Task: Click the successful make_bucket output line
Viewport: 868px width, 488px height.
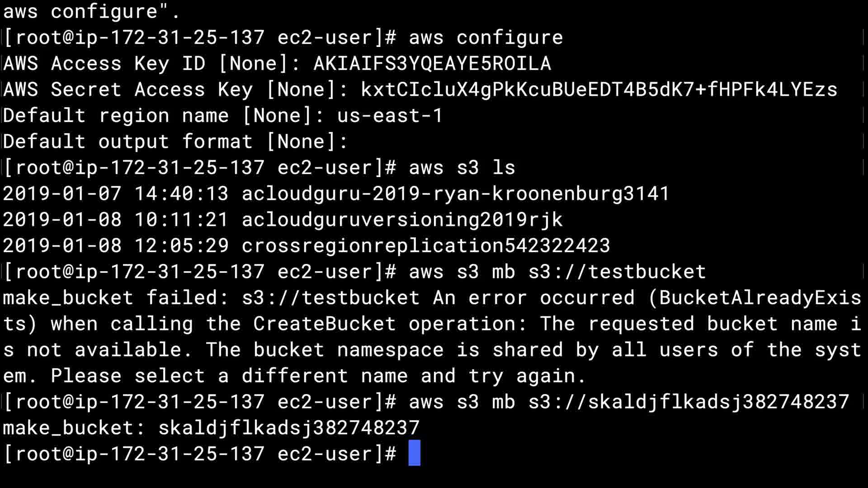Action: 211,428
